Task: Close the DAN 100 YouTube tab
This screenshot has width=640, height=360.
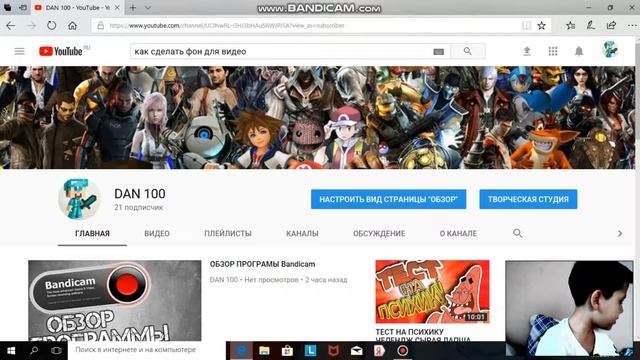Action: point(117,7)
